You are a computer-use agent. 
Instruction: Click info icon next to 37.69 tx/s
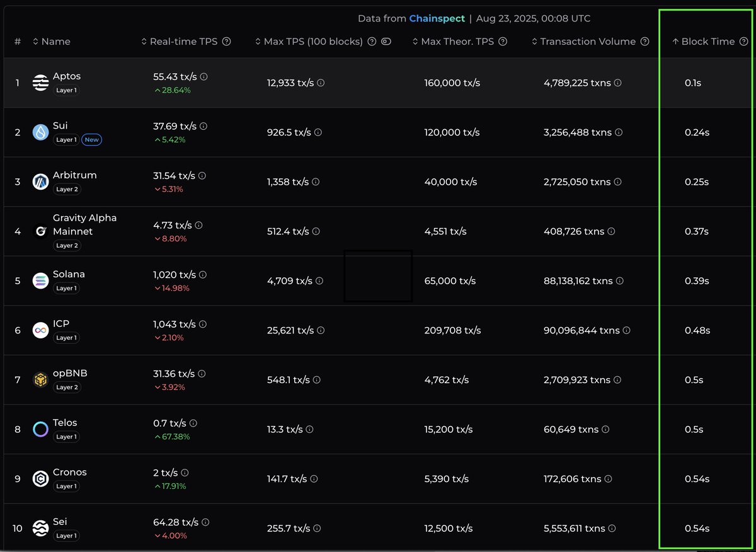pyautogui.click(x=203, y=126)
